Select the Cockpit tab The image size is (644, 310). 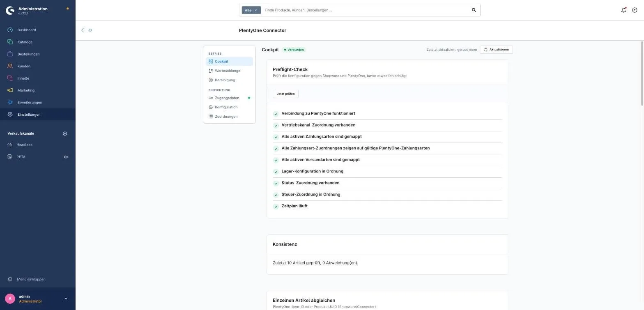229,62
